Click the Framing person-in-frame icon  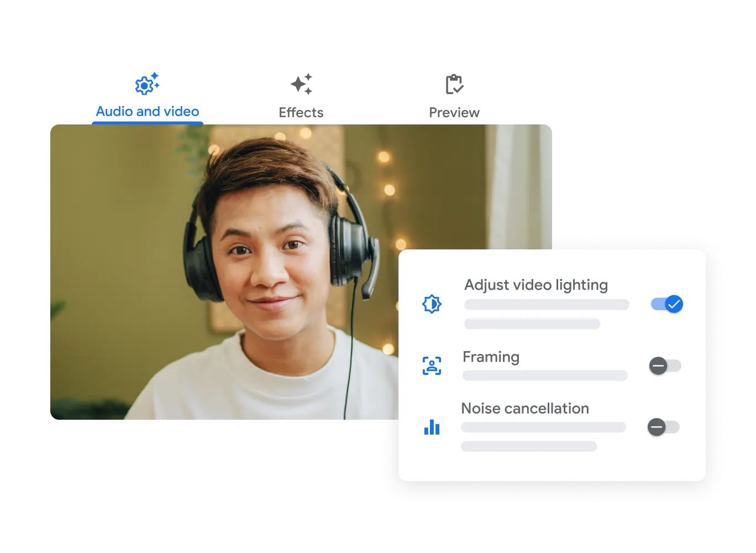point(432,366)
